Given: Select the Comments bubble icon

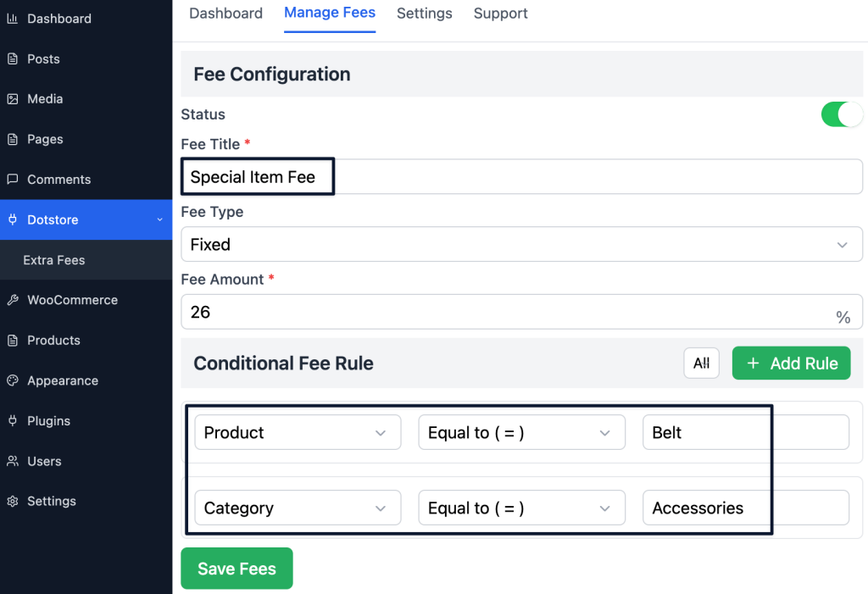Looking at the screenshot, I should pos(15,179).
